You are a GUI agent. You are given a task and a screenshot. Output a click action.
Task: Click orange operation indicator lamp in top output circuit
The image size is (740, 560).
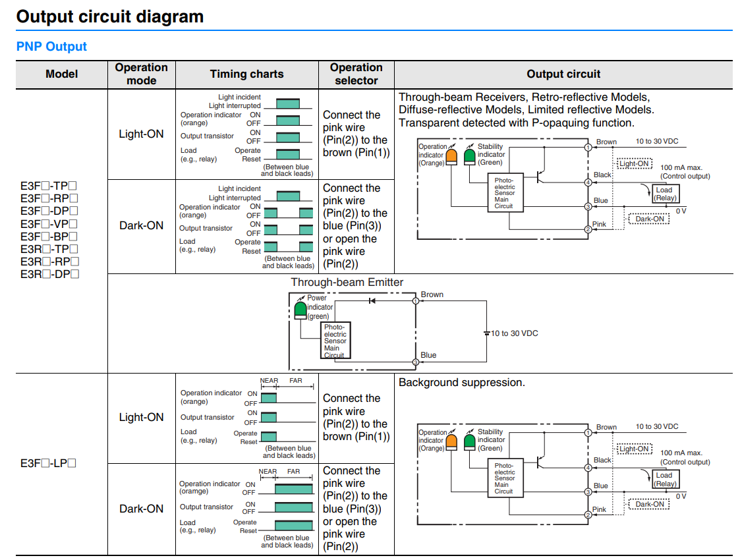coord(451,157)
